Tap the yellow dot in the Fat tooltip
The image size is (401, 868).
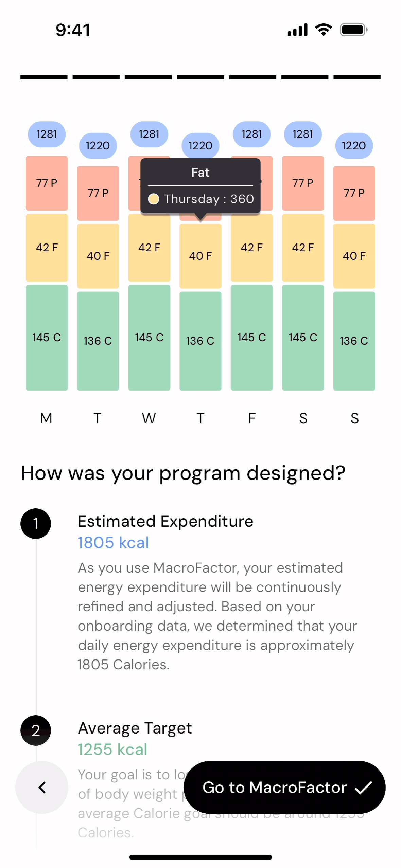pyautogui.click(x=154, y=199)
